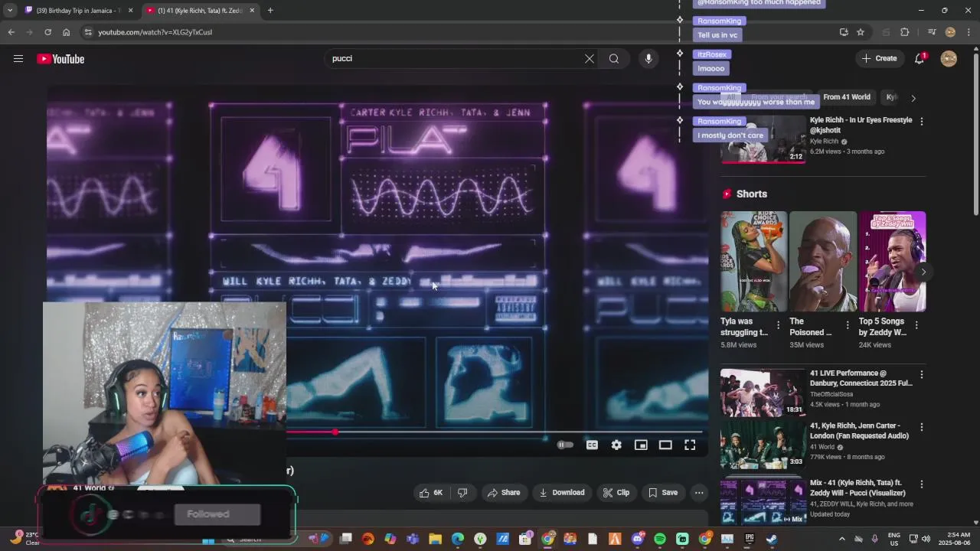Reload the page
Screen dimensions: 980x551
pyautogui.click(x=47, y=32)
